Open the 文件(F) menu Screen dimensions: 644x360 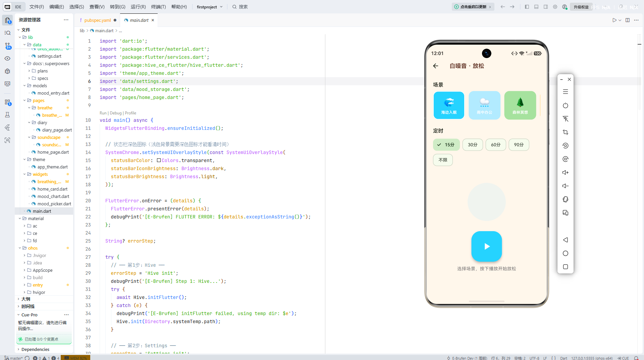point(37,7)
